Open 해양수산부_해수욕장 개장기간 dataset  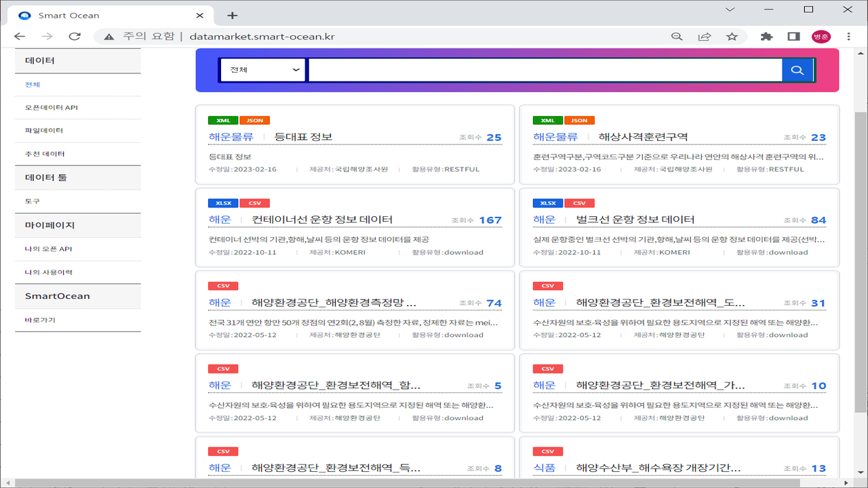[658, 468]
